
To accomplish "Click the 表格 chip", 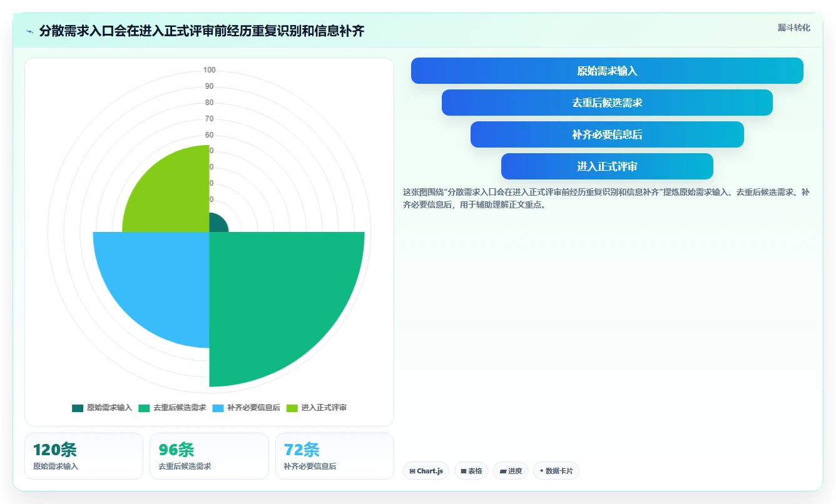I will tap(471, 471).
